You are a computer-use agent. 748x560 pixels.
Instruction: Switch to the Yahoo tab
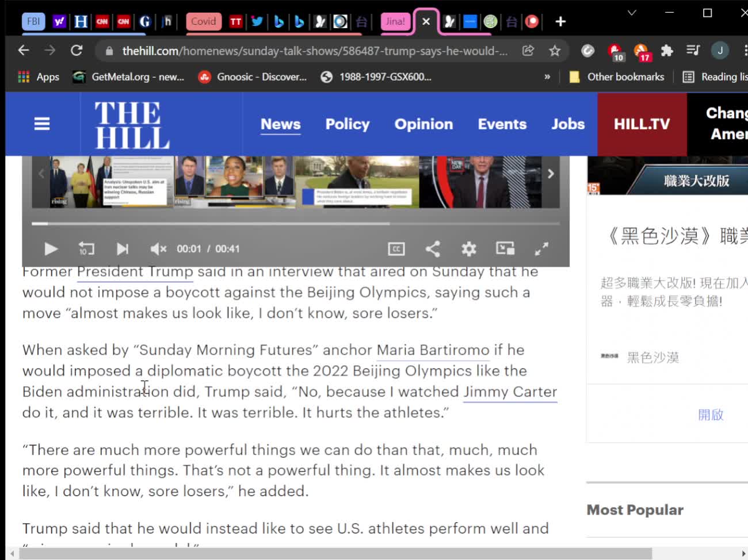59,21
